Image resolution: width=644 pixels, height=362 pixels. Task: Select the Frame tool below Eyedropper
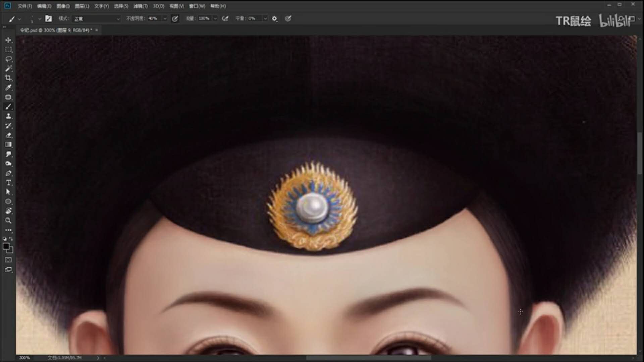(8, 97)
